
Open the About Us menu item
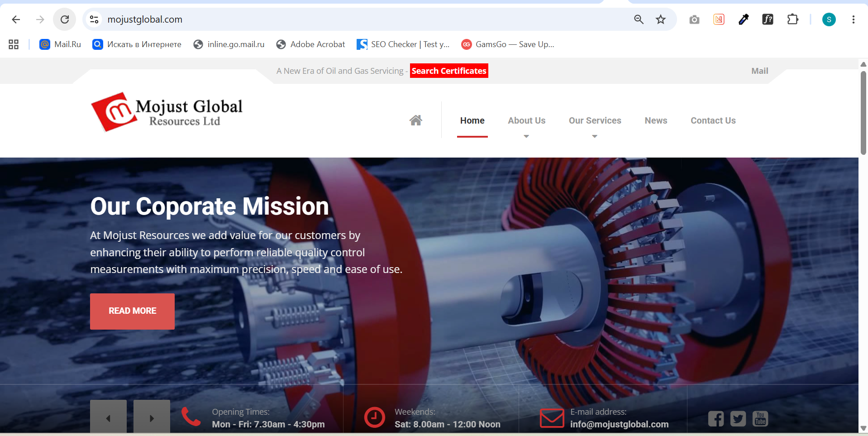click(x=527, y=120)
